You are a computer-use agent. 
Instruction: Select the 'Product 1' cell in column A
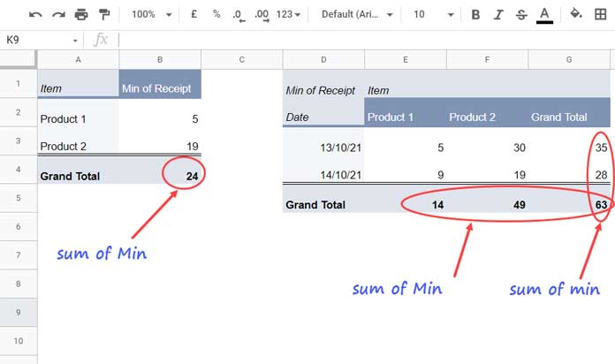78,112
